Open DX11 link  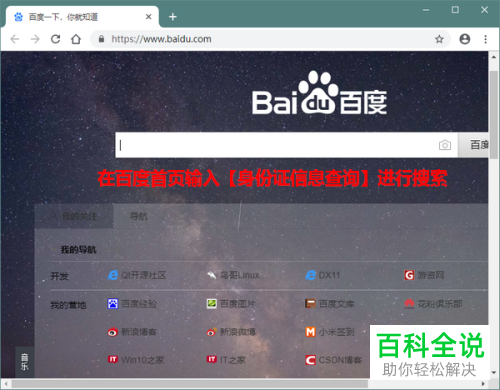point(323,275)
